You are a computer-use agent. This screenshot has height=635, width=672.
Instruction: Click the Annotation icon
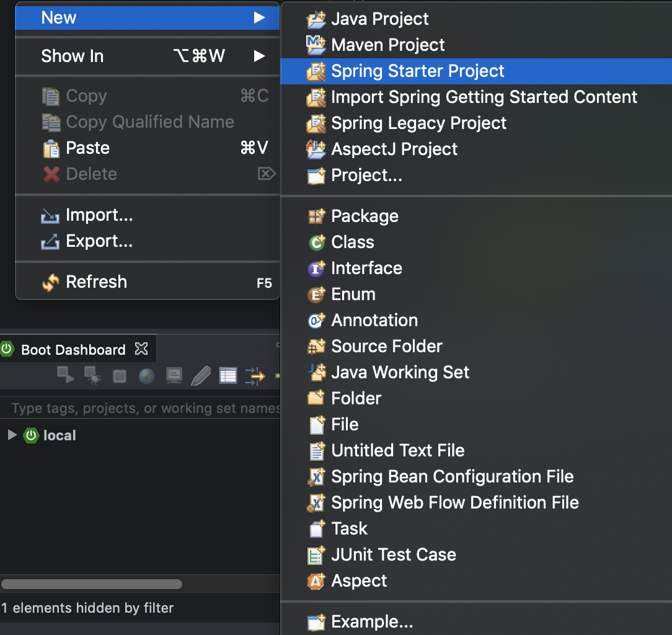click(x=317, y=320)
